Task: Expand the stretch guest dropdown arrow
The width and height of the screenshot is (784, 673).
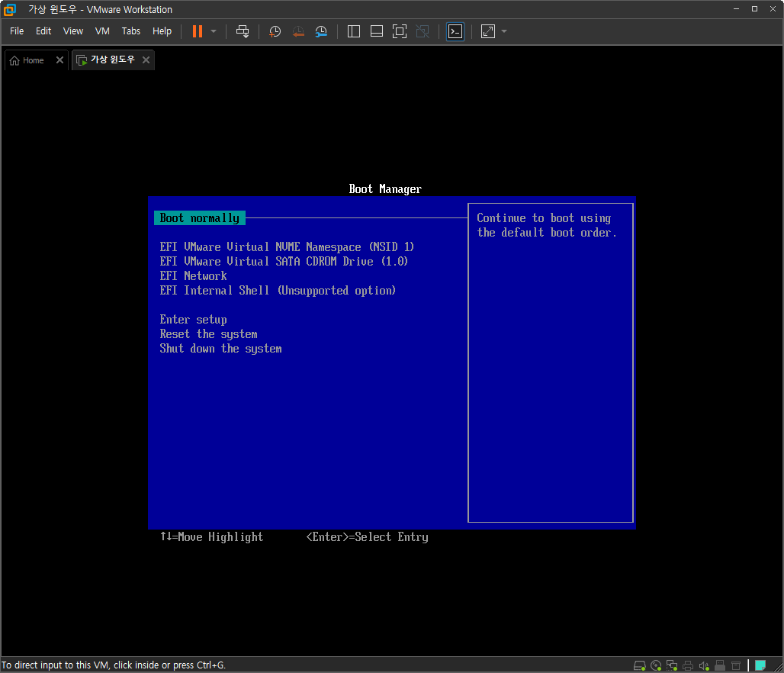Action: pyautogui.click(x=504, y=31)
